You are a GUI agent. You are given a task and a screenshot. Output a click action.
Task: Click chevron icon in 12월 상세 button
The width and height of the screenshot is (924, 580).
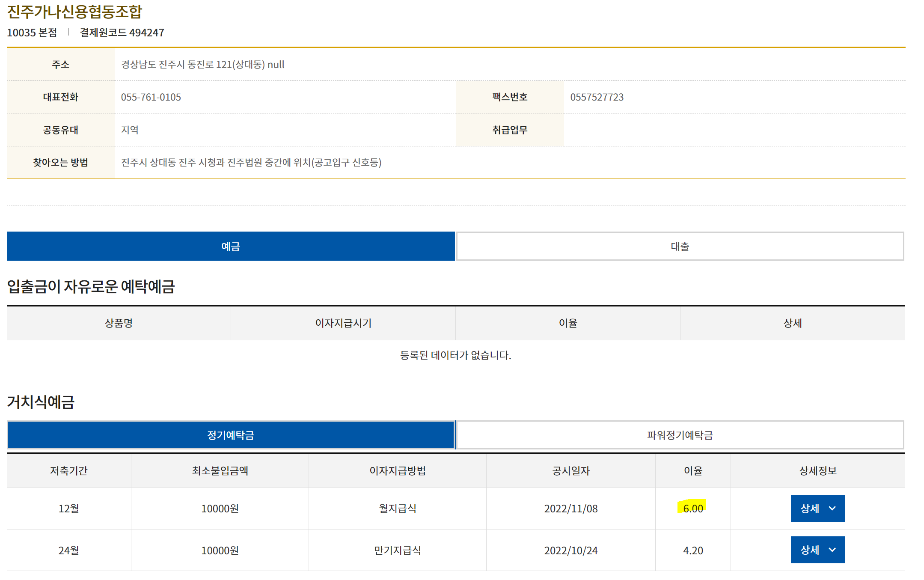tap(832, 508)
